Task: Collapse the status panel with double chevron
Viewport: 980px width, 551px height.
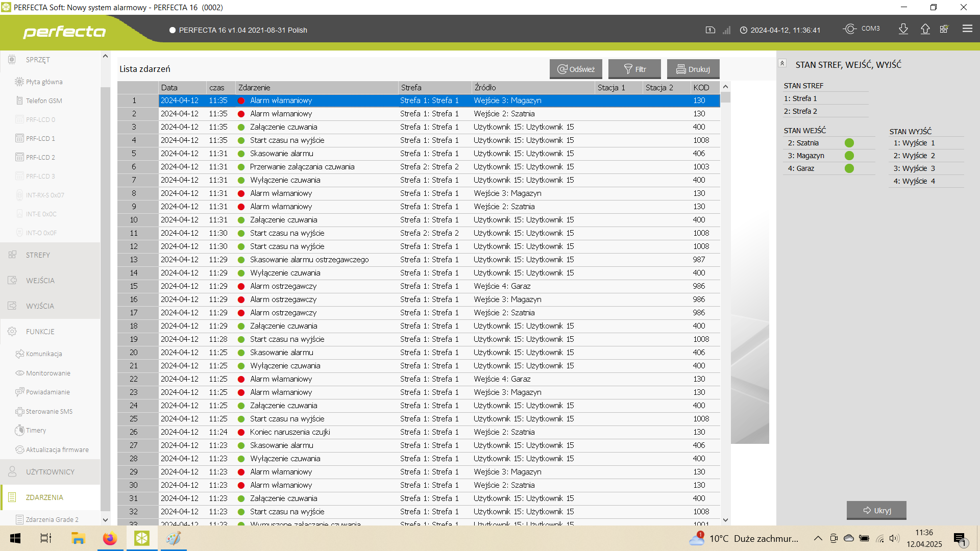Action: point(782,63)
